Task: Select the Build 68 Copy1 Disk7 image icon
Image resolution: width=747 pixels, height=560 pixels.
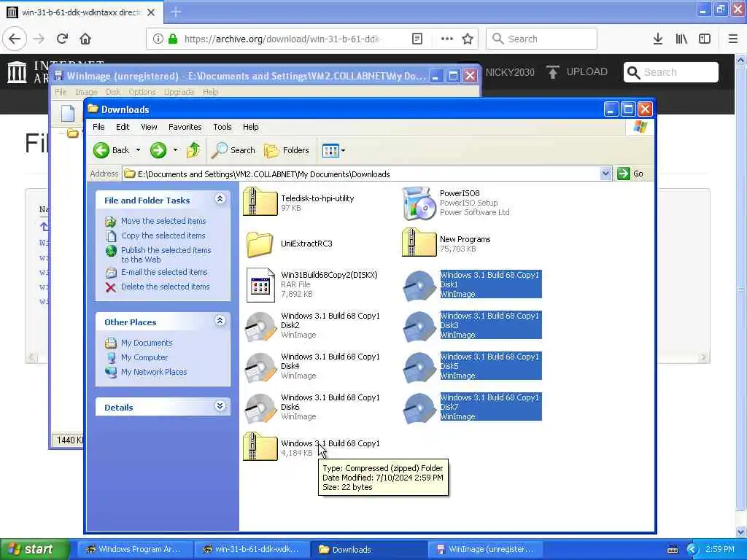Action: point(419,408)
